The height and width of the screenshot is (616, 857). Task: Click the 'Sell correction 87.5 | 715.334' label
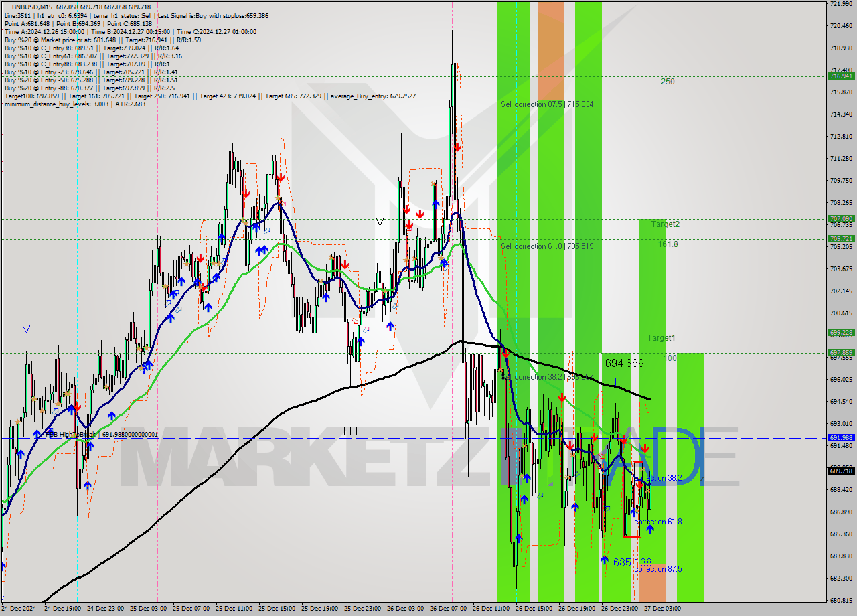point(547,104)
